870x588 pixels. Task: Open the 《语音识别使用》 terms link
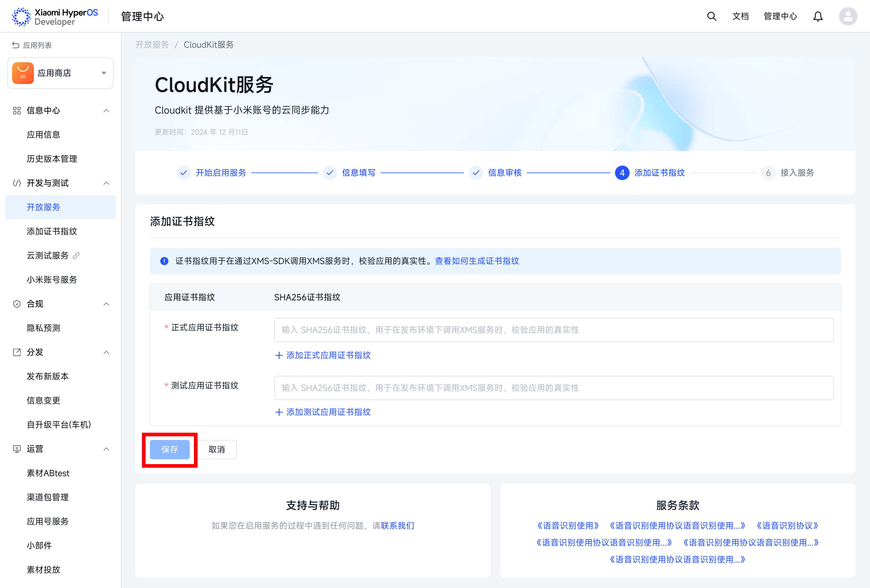(x=568, y=526)
